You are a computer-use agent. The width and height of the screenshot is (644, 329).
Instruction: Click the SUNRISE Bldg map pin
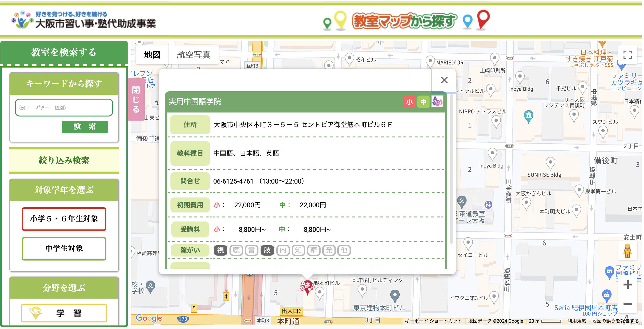(550, 163)
